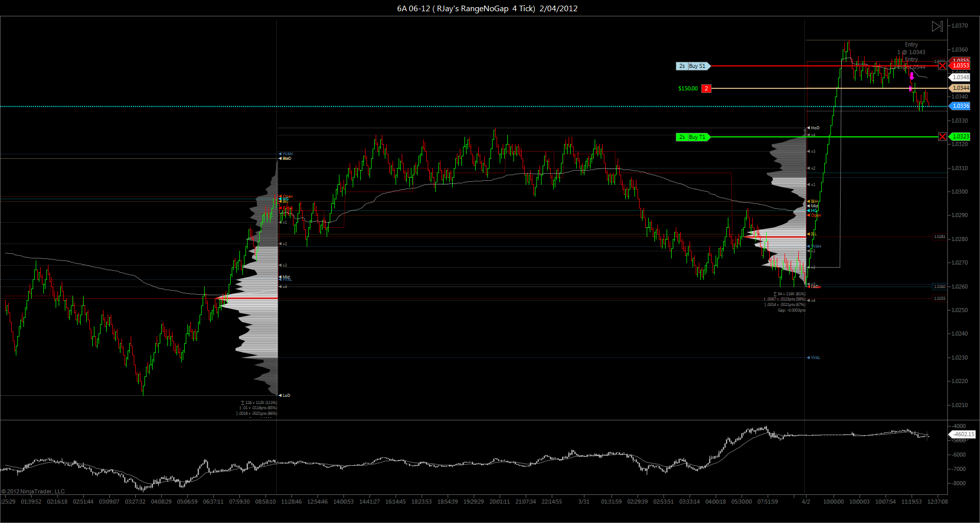Click the 'Gap: -0.0003pts' text
Image resolution: width=980 pixels, height=523 pixels.
(x=792, y=311)
